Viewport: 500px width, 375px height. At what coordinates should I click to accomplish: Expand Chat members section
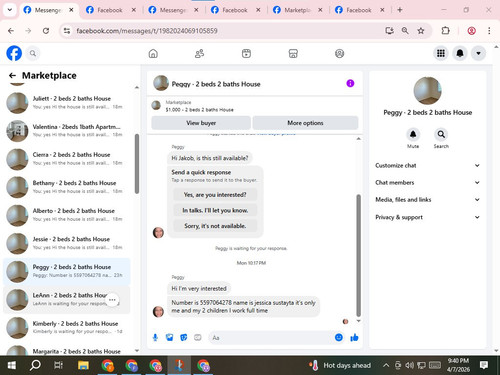click(x=427, y=182)
